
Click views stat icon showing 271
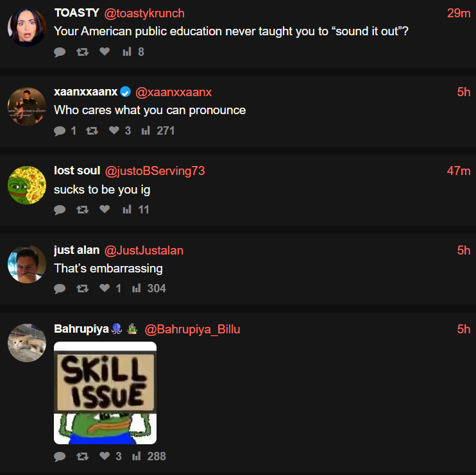146,130
